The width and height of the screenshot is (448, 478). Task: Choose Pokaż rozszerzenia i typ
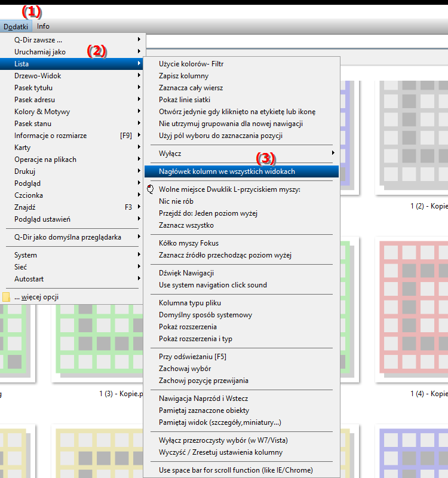241,339
